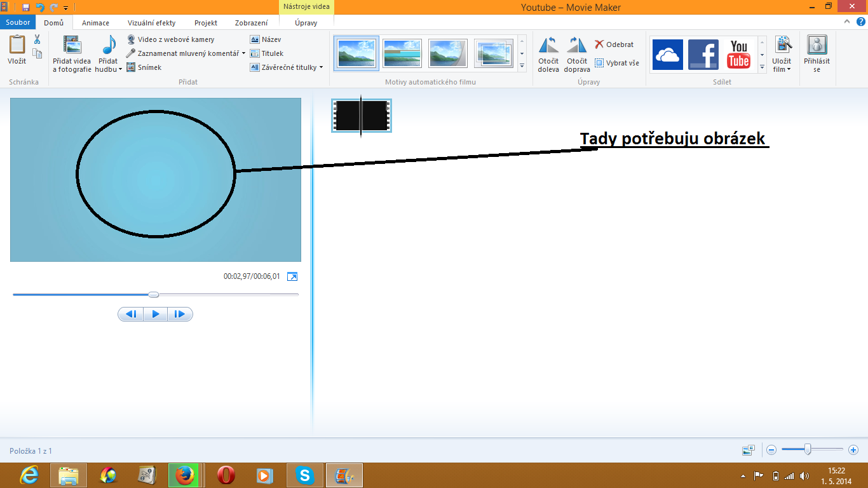The width and height of the screenshot is (868, 488).
Task: Click Přidat videa a fotografie icon
Action: click(x=72, y=46)
